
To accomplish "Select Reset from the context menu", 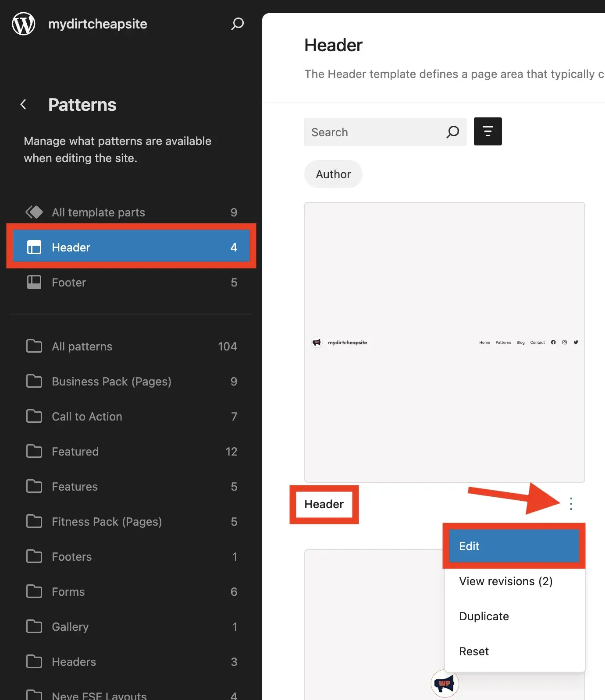I will [x=473, y=651].
